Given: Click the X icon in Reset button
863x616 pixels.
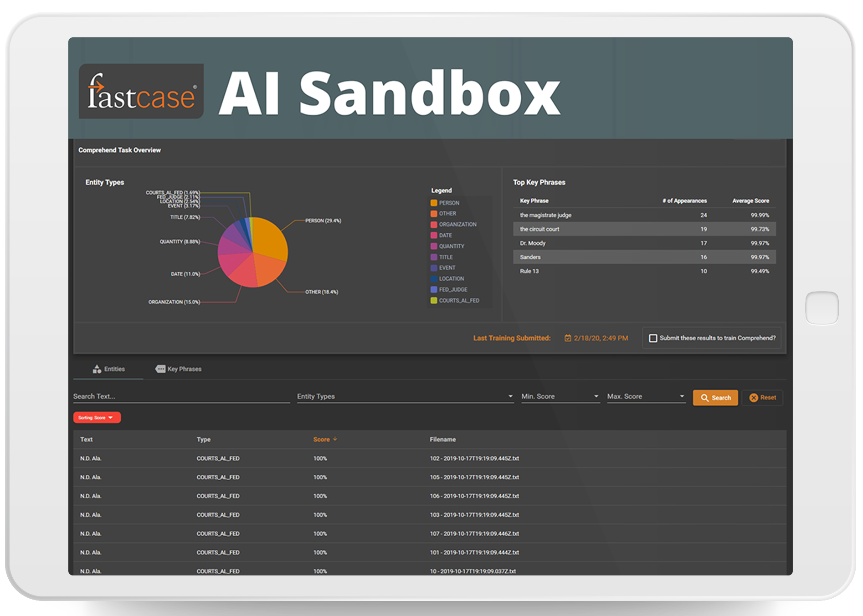Looking at the screenshot, I should [x=754, y=398].
